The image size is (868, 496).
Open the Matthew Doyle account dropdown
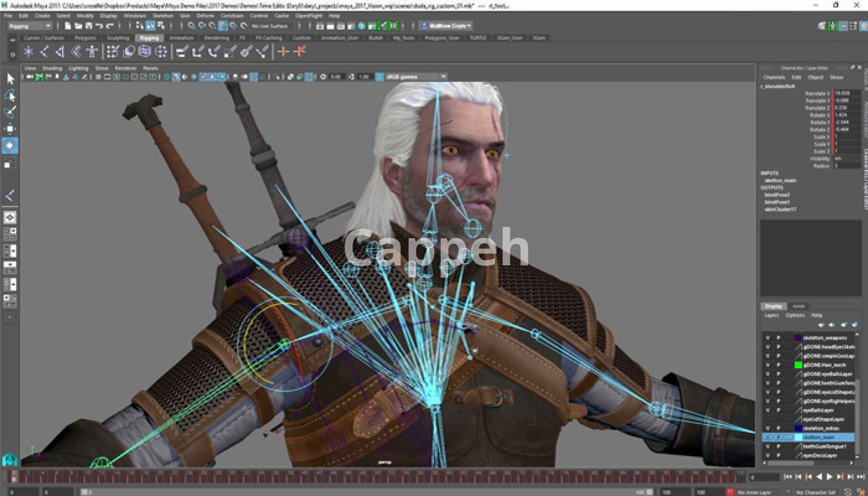(447, 26)
